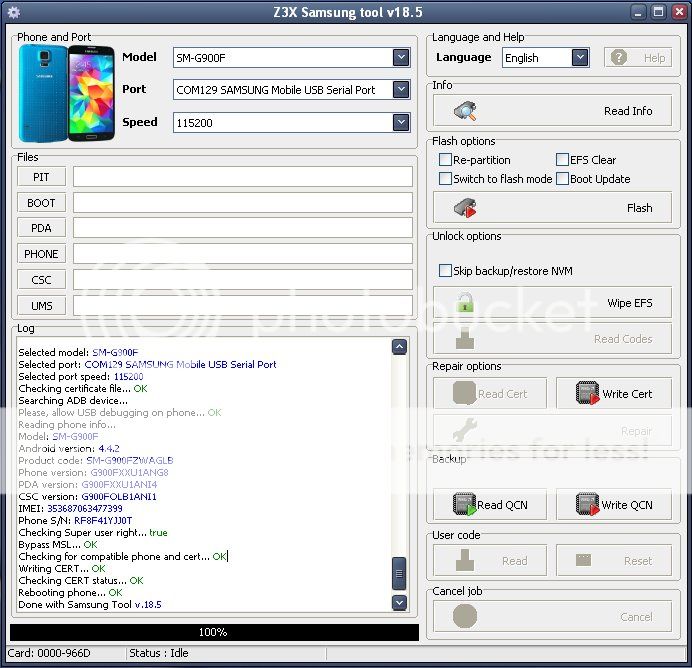Expand the Speed dropdown
The width and height of the screenshot is (692, 668).
pos(401,123)
